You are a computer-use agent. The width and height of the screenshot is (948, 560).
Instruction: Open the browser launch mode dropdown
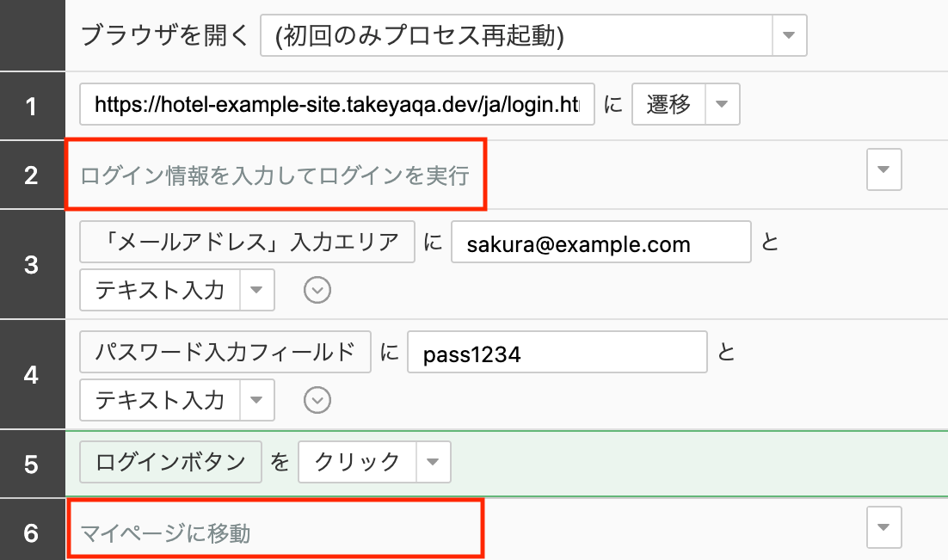click(788, 35)
